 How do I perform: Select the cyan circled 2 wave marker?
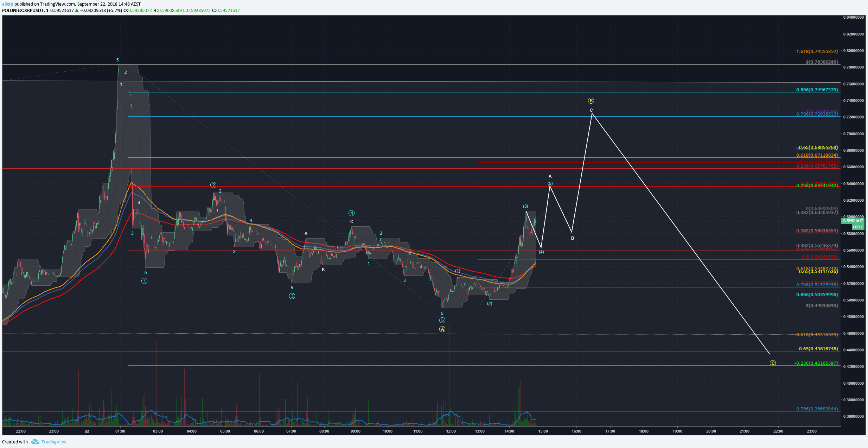coord(213,185)
